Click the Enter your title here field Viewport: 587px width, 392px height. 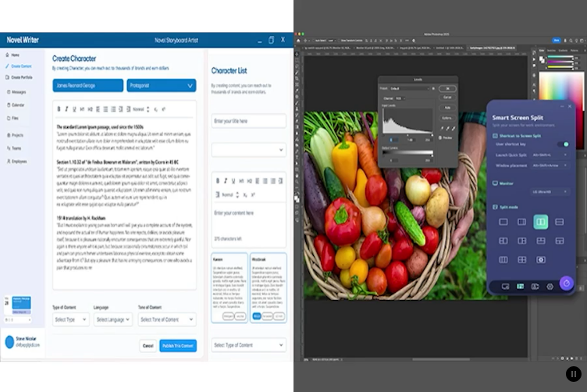tap(248, 121)
